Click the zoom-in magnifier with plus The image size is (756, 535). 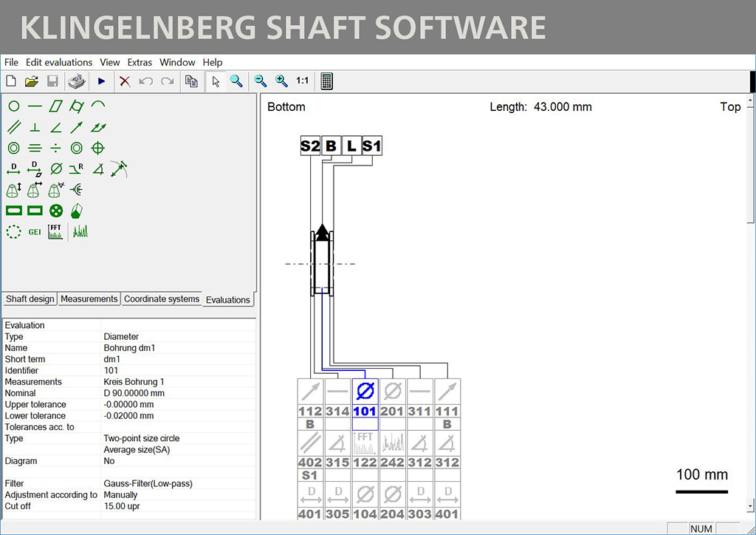tap(281, 81)
